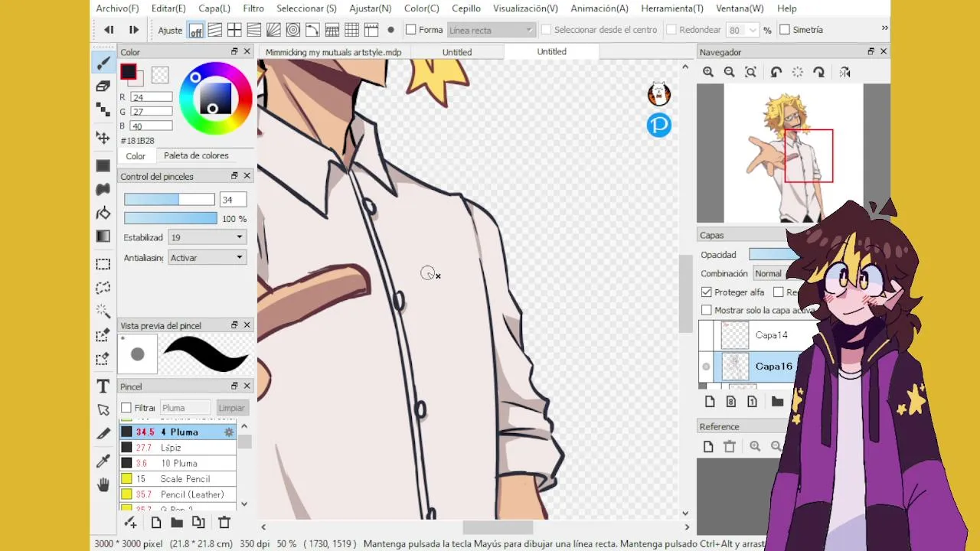Open the Línea recta shape dropdown
Viewport: 980px width, 551px height.
[x=491, y=30]
